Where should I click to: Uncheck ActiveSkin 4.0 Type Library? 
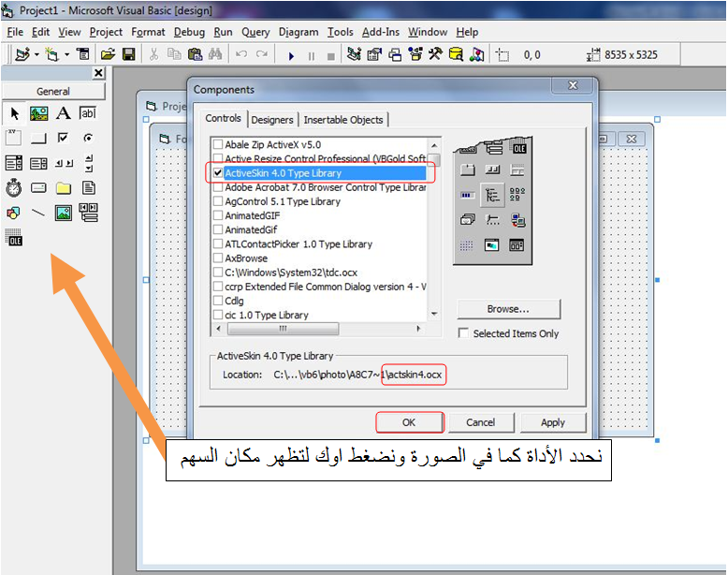coord(218,173)
